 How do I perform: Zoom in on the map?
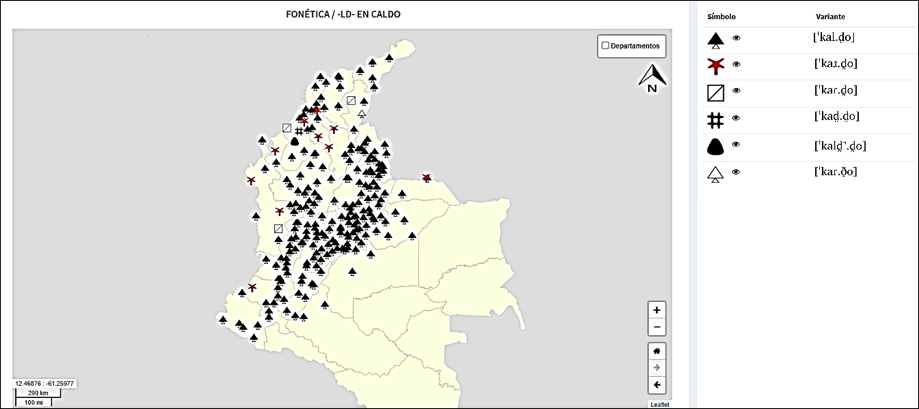(x=657, y=310)
